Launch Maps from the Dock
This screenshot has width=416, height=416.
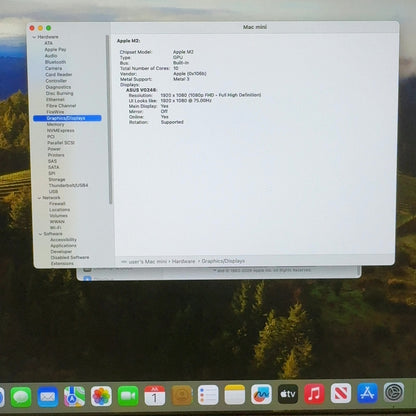pos(74,396)
